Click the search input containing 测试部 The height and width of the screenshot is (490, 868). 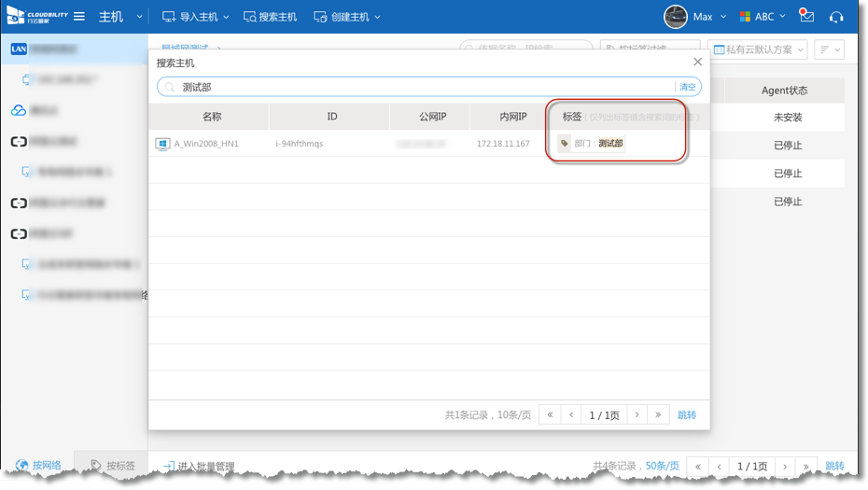coord(420,87)
